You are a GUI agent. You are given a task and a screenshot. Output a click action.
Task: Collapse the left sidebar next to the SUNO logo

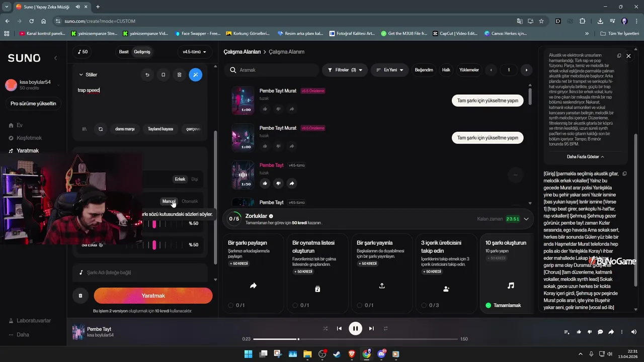[x=56, y=58]
